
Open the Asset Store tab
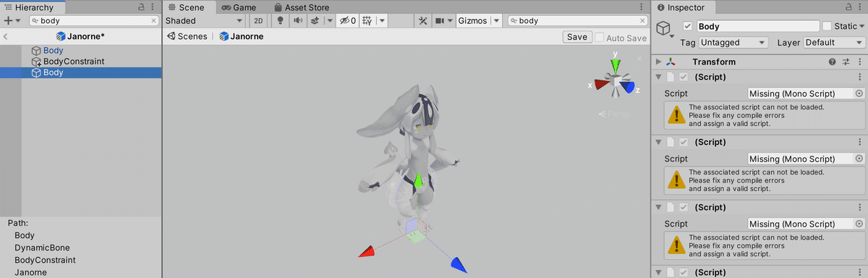point(300,7)
